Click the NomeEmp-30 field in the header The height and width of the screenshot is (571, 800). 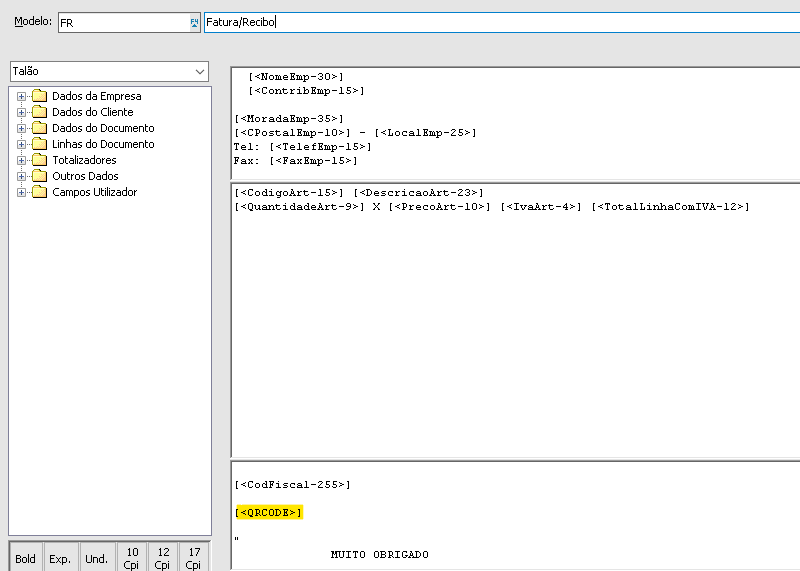pos(296,77)
